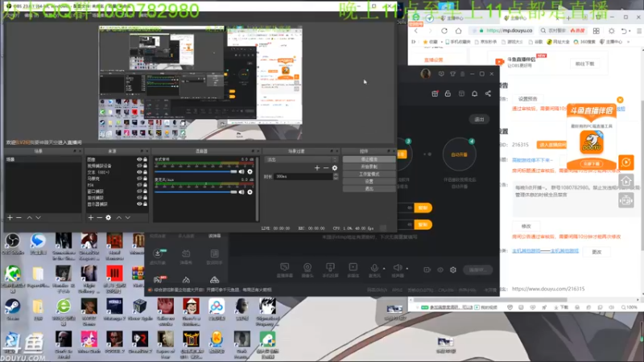The width and height of the screenshot is (644, 362).
Task: Adjust 台式音响 volume slider
Action: [196, 171]
